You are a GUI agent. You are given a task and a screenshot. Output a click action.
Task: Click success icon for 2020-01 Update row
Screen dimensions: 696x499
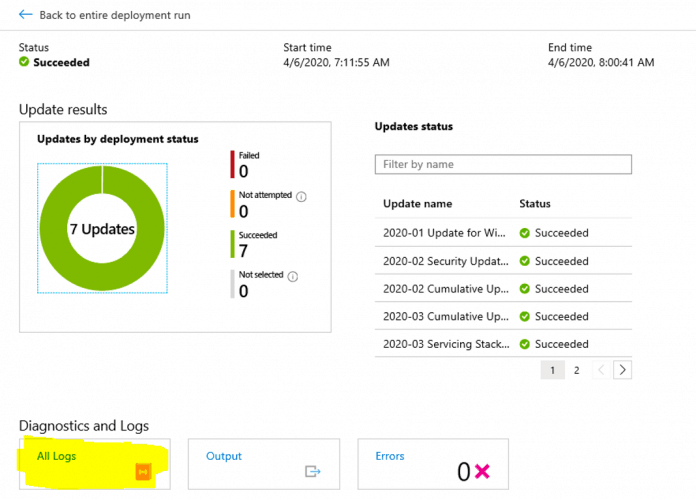525,233
